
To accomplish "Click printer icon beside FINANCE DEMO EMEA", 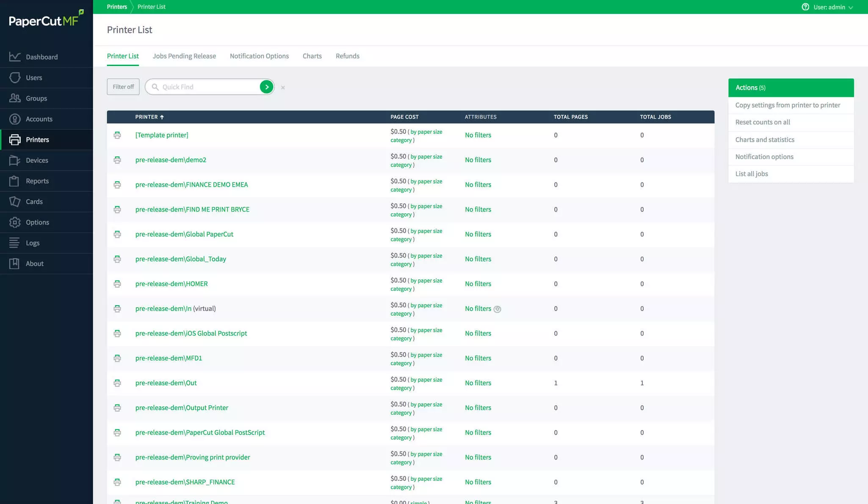I will [x=117, y=185].
